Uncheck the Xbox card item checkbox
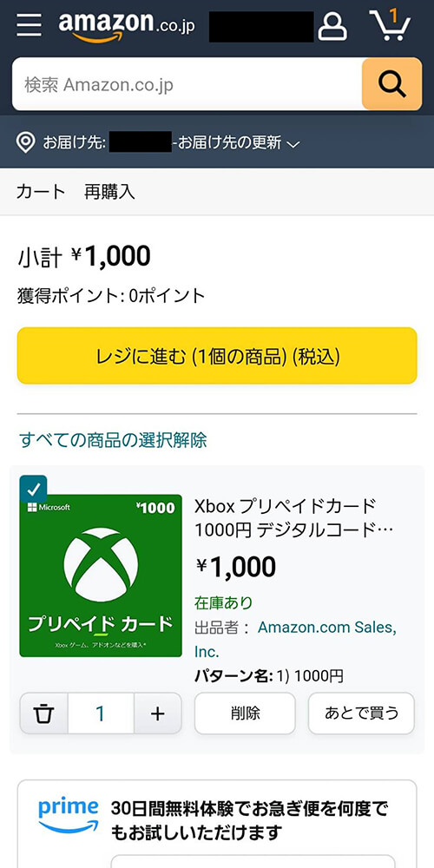This screenshot has width=434, height=868. pos(33,489)
